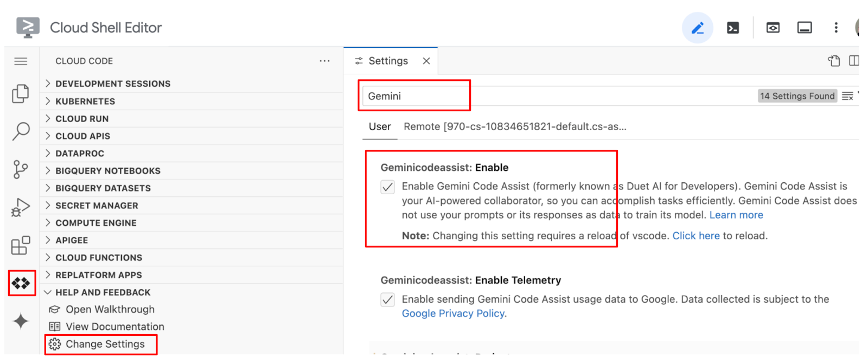The image size is (868, 357).
Task: Click the Gemini settings search field
Action: 542,96
